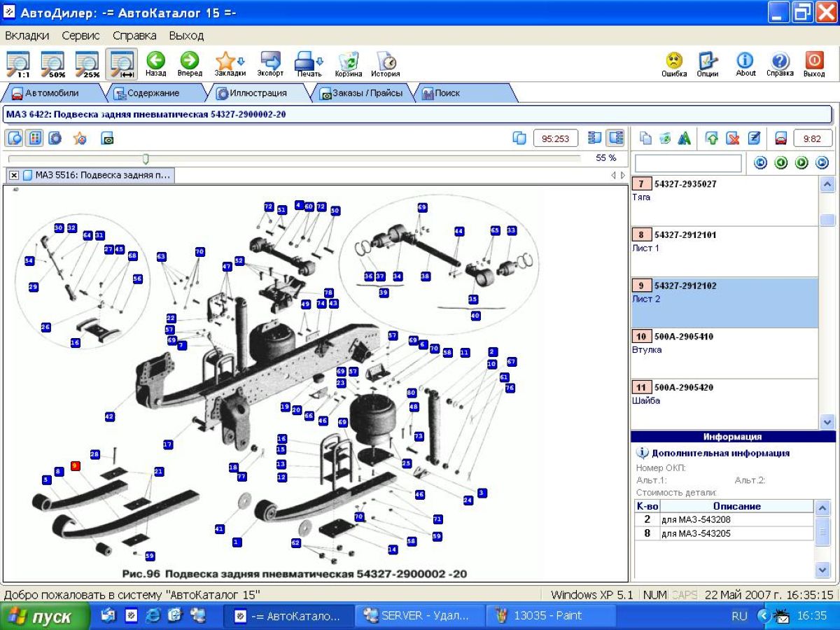Open the About dialog
The width and height of the screenshot is (840, 630).
pos(745,64)
